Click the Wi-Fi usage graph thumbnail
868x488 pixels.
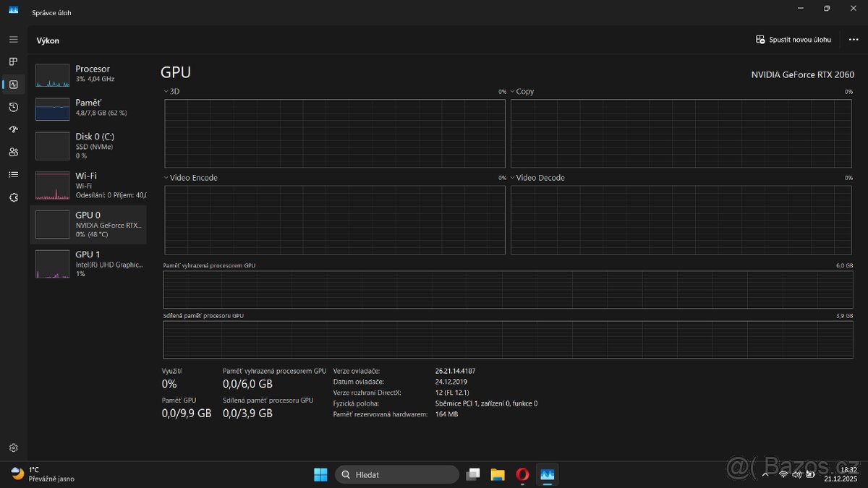point(52,186)
